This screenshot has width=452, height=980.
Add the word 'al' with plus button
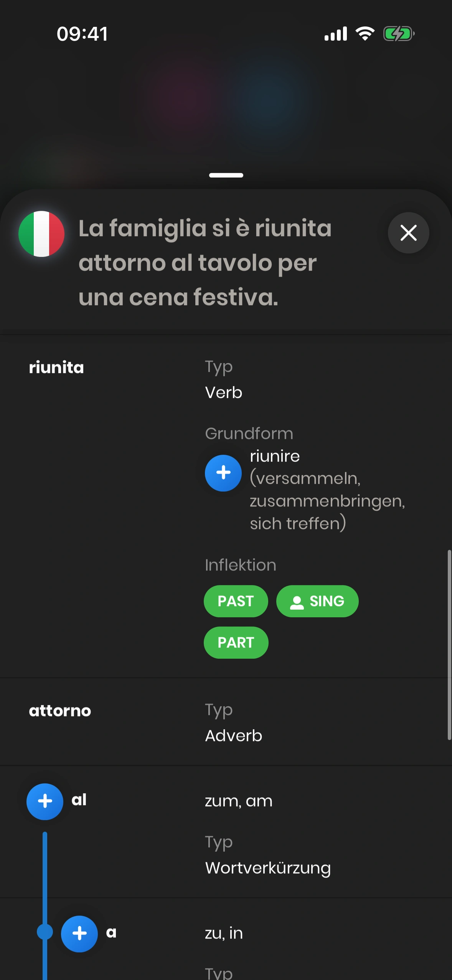pyautogui.click(x=45, y=801)
